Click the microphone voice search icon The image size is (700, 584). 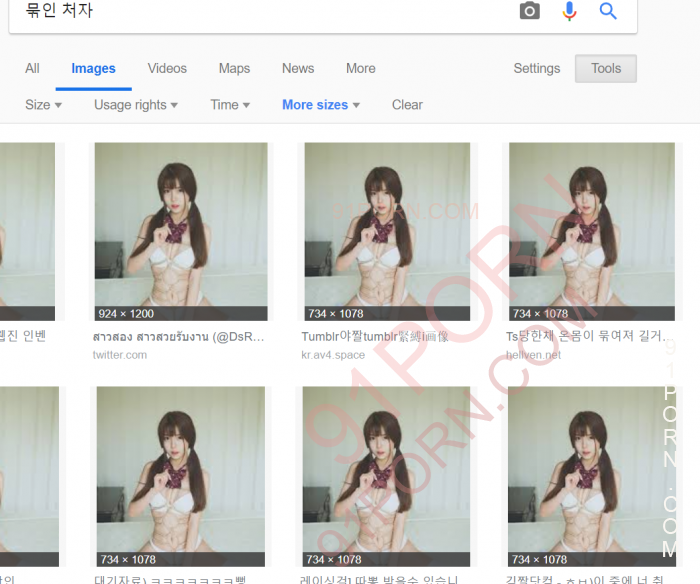click(569, 11)
